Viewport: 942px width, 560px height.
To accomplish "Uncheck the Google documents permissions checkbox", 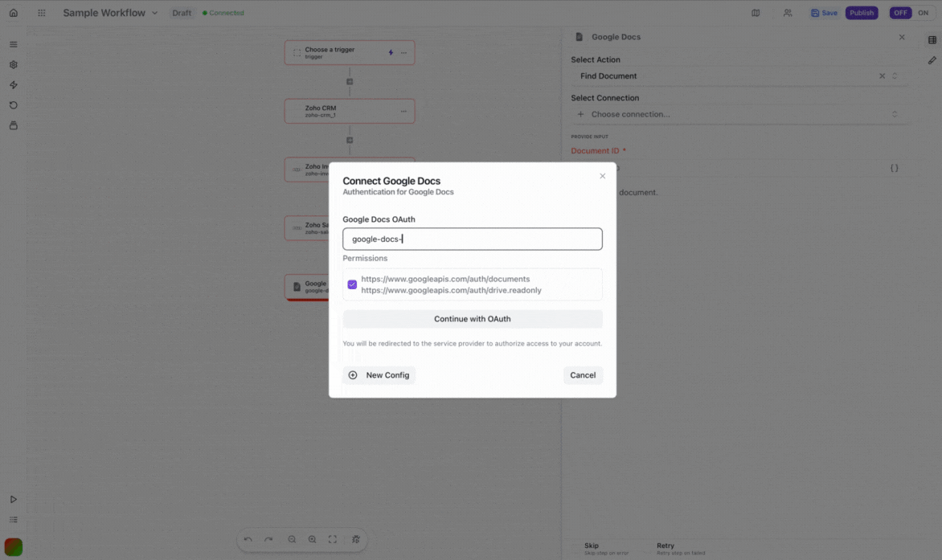I will click(352, 284).
